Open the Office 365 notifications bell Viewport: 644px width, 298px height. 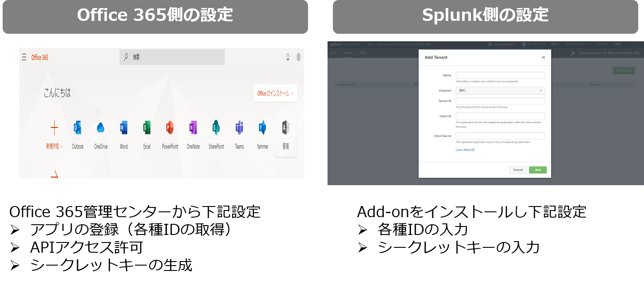click(x=288, y=57)
